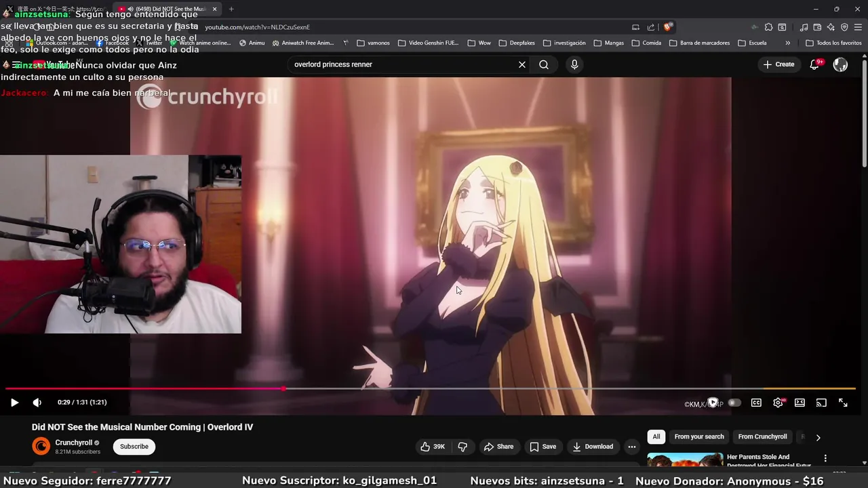Open the 'Escuela' bookmarks folder
This screenshot has width=868, height=488.
pos(752,43)
